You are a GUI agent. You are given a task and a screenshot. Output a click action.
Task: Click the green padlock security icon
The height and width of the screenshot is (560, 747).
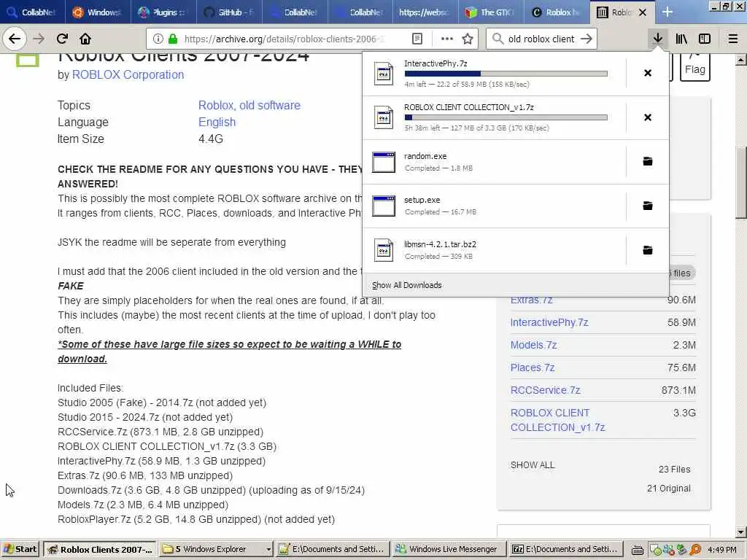[x=173, y=39]
